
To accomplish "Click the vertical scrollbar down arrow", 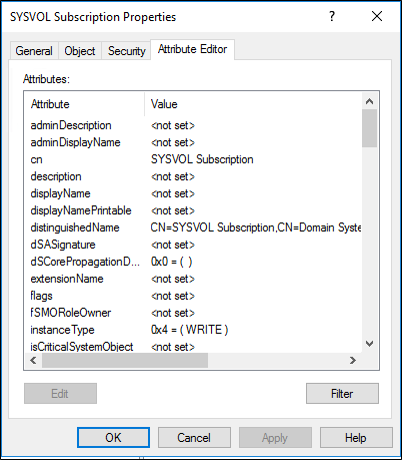I will [x=369, y=343].
